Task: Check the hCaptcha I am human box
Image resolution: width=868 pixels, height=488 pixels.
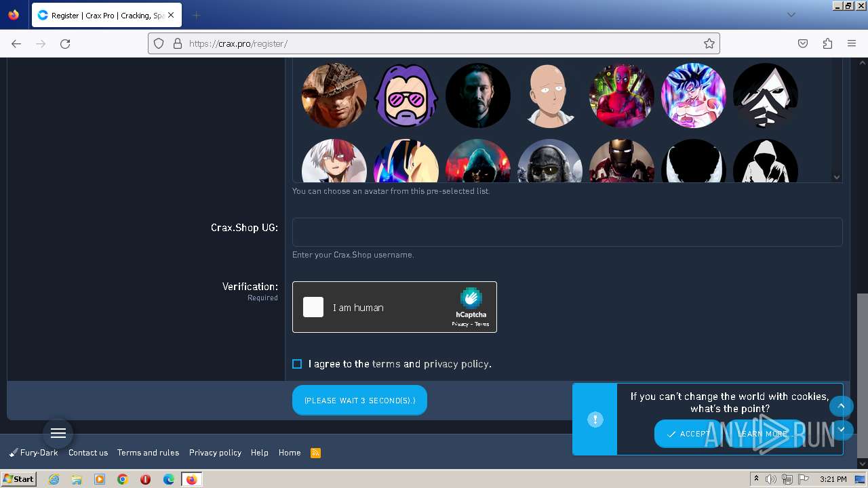Action: tap(313, 307)
